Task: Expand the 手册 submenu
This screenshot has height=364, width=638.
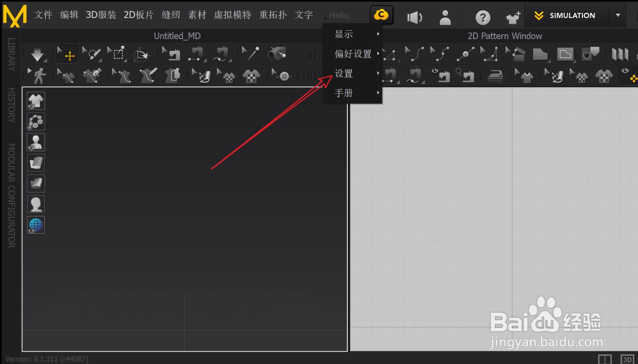Action: point(352,93)
